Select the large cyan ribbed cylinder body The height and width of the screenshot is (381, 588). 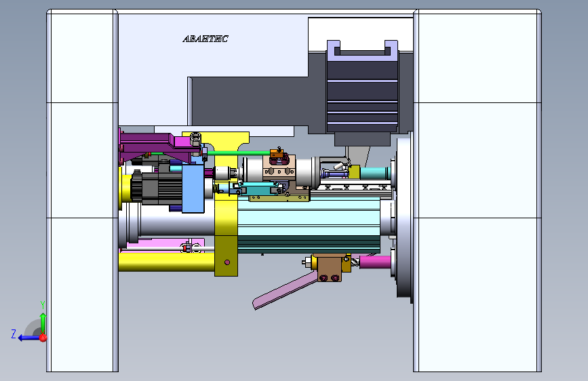coord(309,225)
